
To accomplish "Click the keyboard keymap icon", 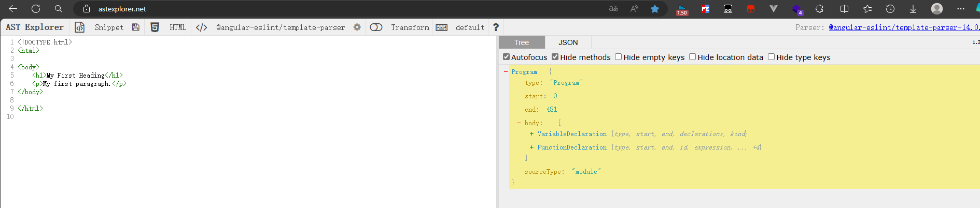I will point(442,27).
